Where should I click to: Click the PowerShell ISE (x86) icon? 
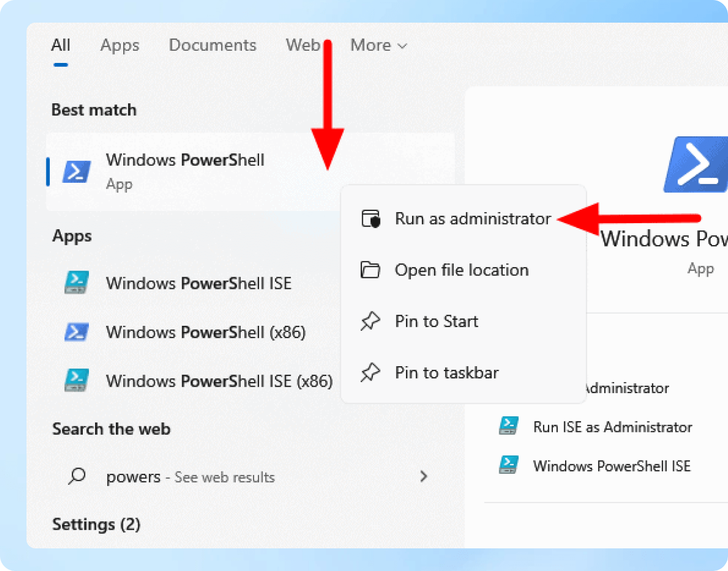click(77, 380)
